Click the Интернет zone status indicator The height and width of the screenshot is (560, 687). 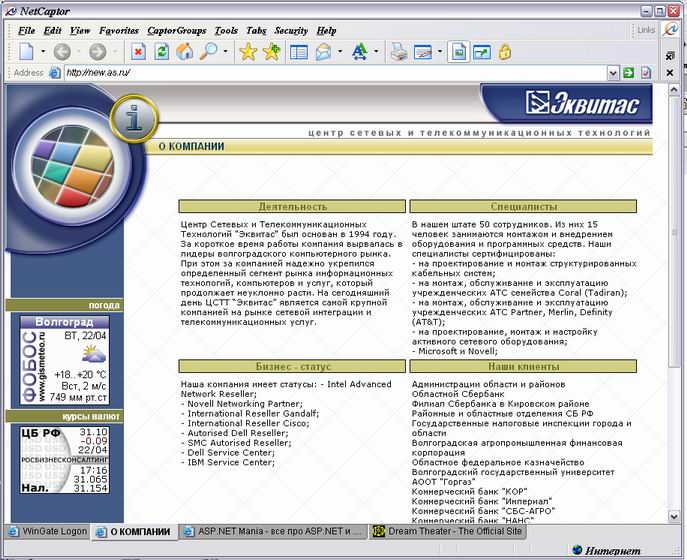tap(606, 550)
